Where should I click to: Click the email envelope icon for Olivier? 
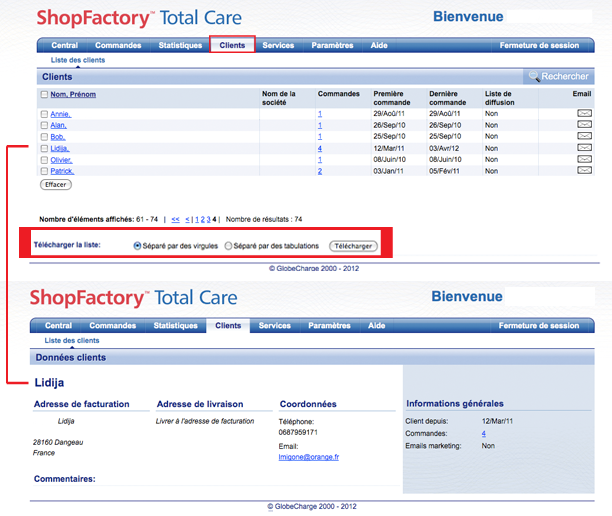coord(584,160)
